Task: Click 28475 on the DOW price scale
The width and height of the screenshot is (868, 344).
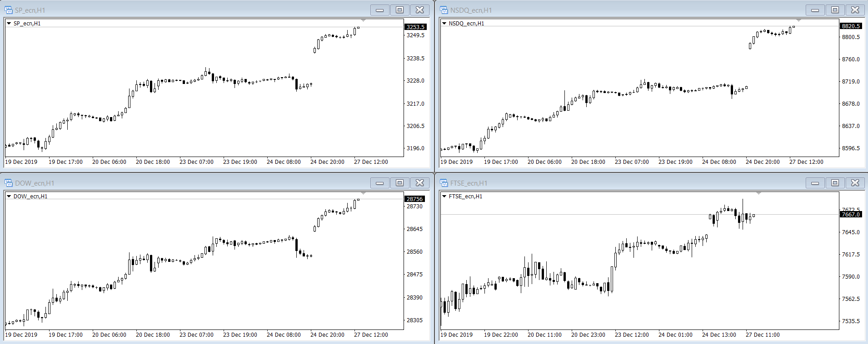Action: (x=414, y=275)
